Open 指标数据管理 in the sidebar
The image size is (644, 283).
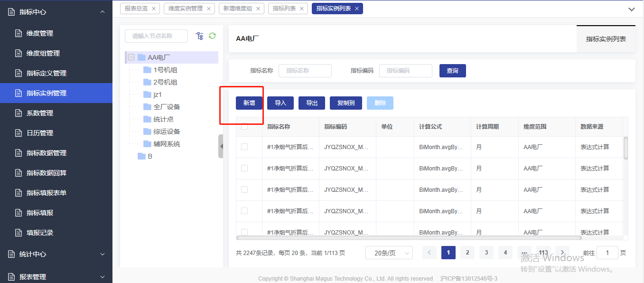pos(47,153)
